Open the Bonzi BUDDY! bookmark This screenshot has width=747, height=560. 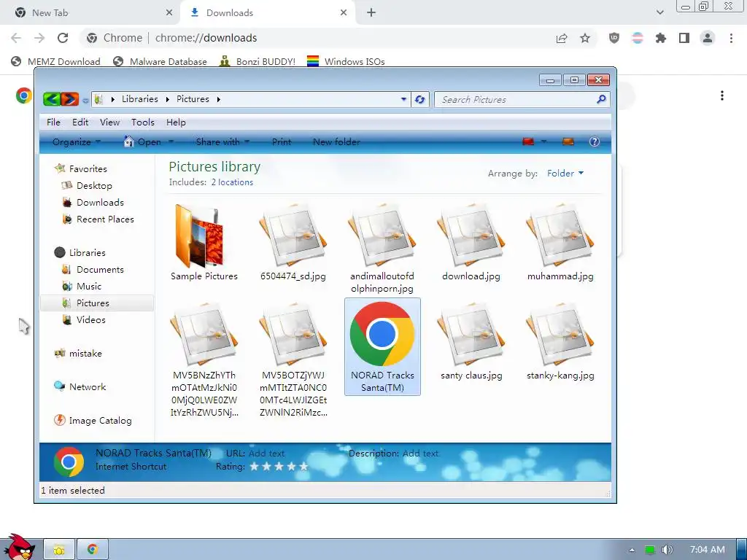[258, 61]
